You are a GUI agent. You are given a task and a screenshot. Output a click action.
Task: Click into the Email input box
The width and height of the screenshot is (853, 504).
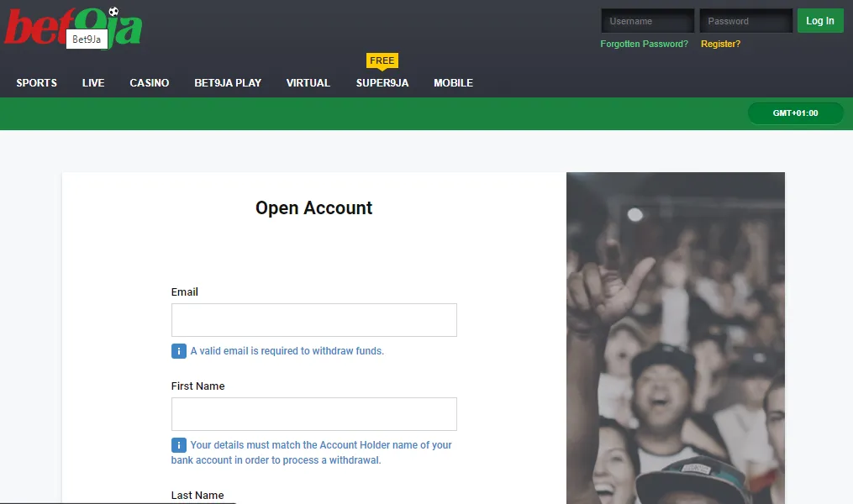pyautogui.click(x=314, y=320)
